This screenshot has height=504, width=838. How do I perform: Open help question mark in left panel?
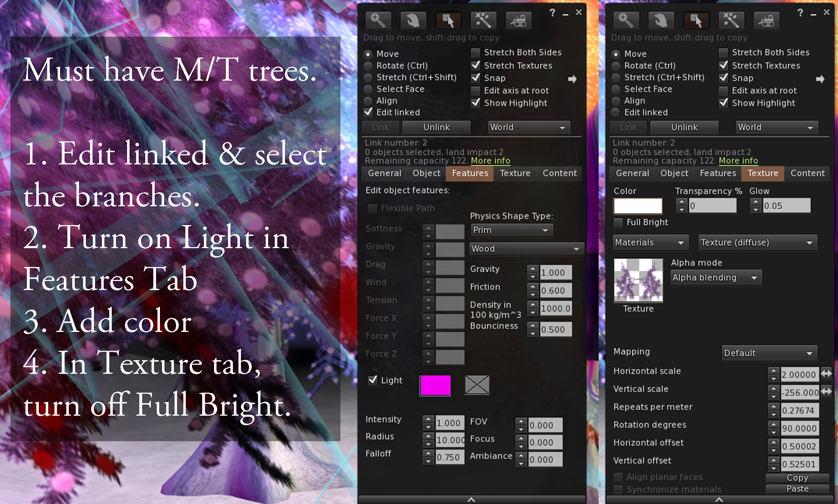point(552,13)
